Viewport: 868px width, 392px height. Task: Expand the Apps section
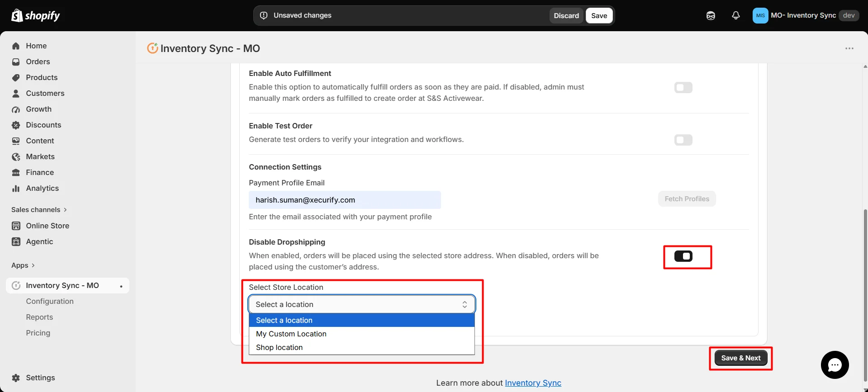(23, 265)
